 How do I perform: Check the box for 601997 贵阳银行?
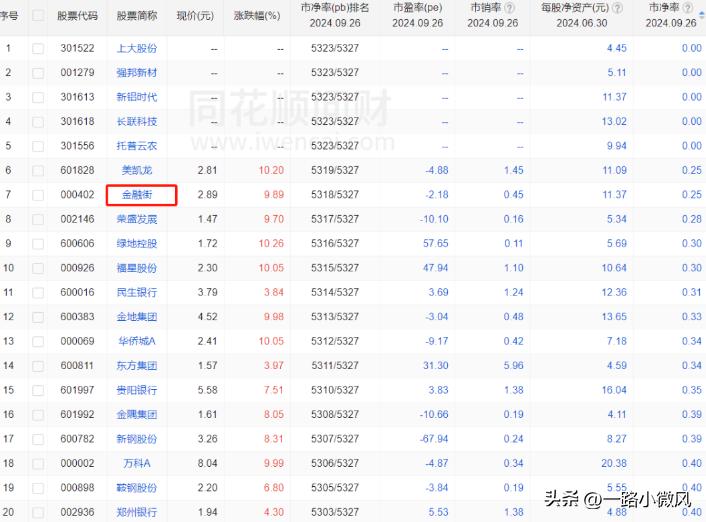(38, 390)
